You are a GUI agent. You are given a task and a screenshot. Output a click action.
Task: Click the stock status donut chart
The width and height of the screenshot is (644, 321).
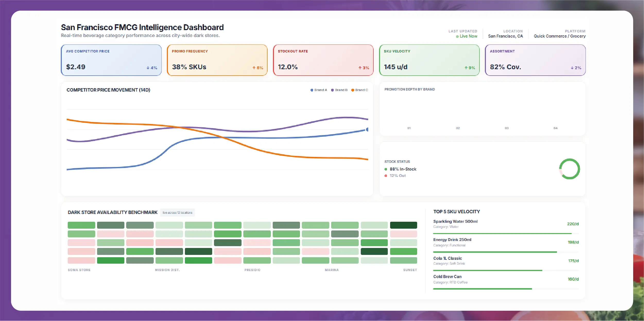[569, 169]
